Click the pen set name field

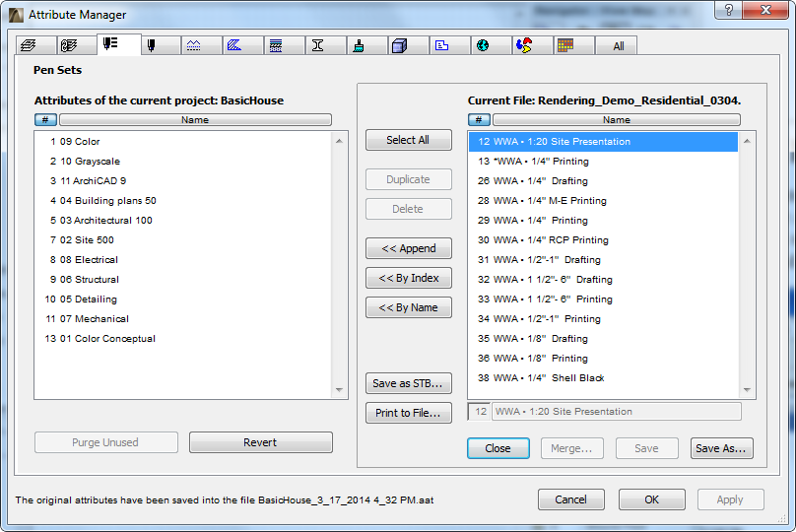click(x=617, y=412)
